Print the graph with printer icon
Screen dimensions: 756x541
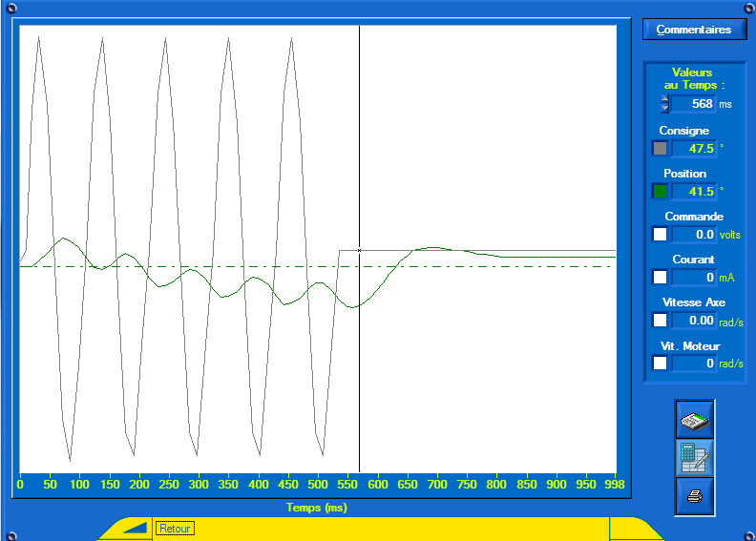pyautogui.click(x=694, y=496)
